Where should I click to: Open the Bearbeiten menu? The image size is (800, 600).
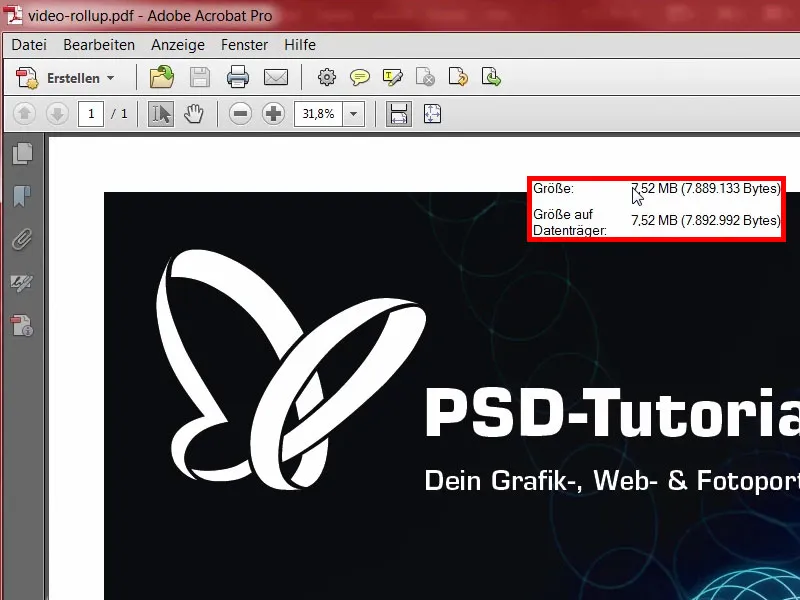click(99, 45)
